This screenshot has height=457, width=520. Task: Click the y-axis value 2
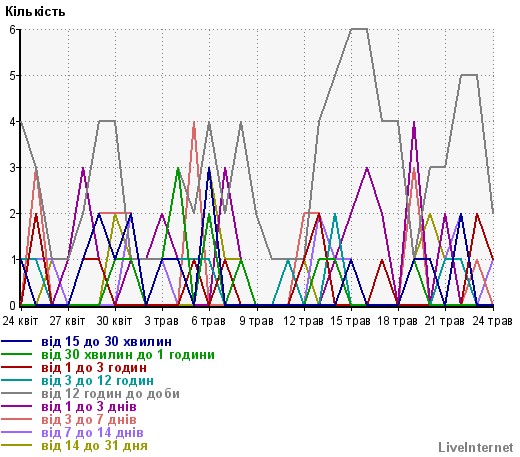coord(13,214)
